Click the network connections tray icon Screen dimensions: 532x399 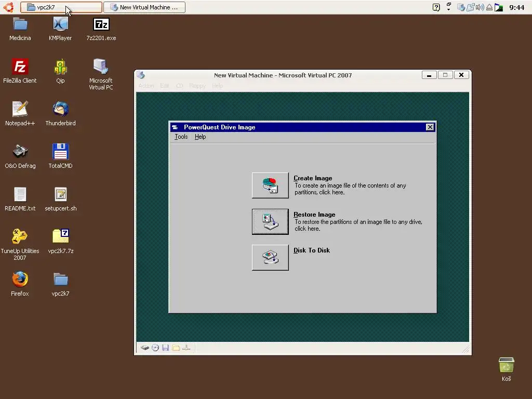coord(470,7)
